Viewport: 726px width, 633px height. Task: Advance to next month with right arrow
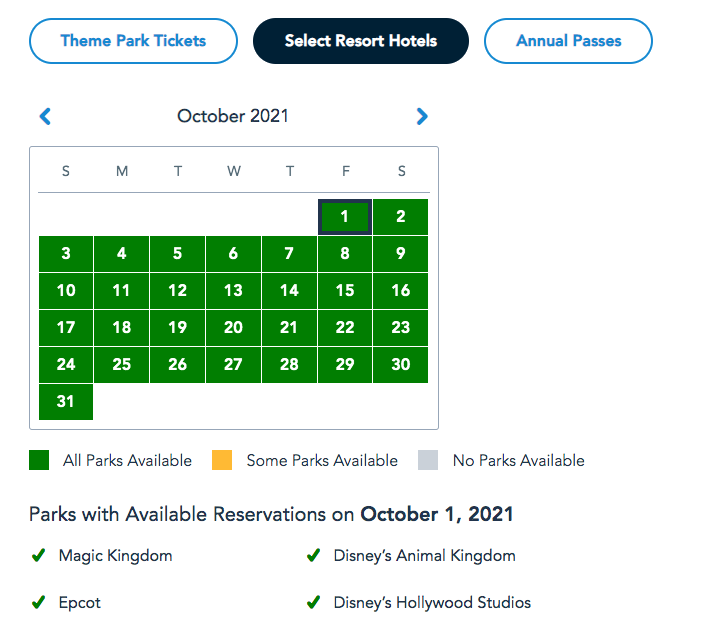pyautogui.click(x=422, y=116)
